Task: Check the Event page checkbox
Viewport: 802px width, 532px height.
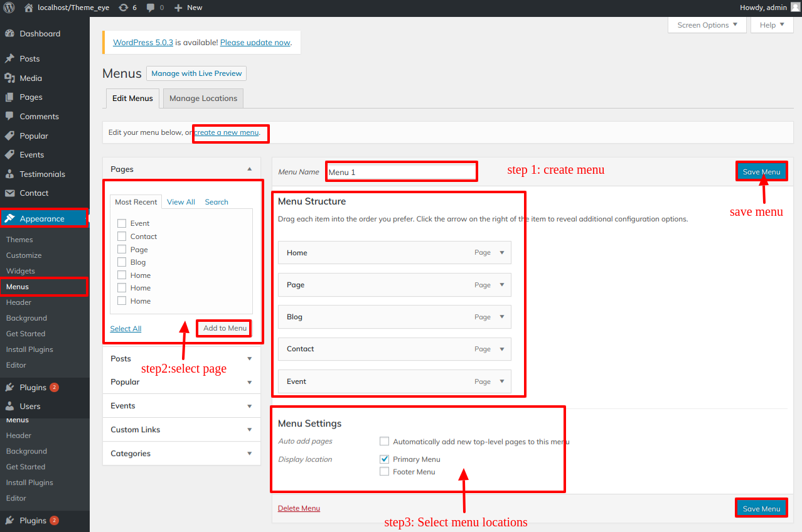Action: [122, 223]
